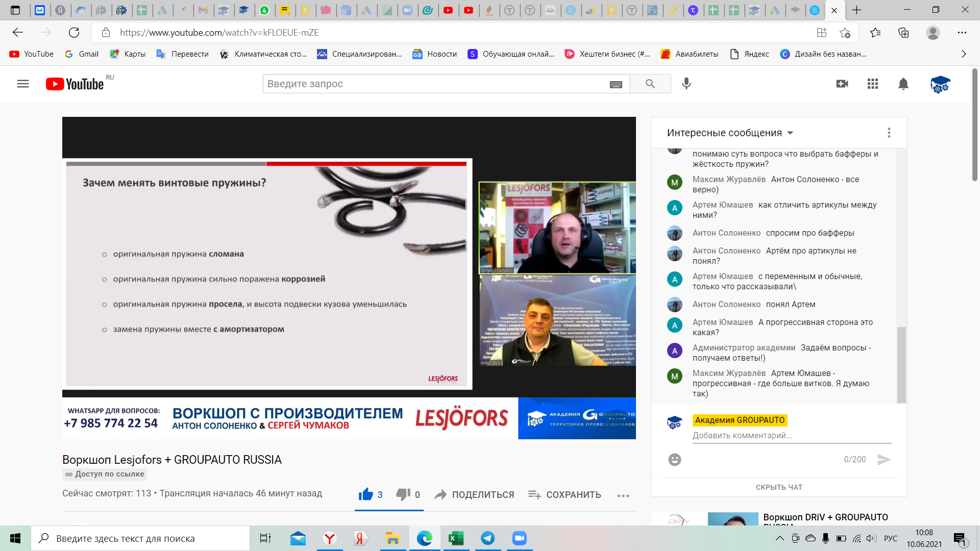The image size is (980, 551).
Task: Go back in the browser
Action: pyautogui.click(x=18, y=33)
